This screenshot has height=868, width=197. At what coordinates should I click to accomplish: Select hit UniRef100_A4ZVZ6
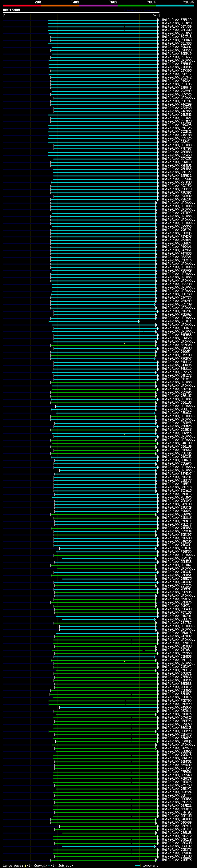click(x=177, y=748)
